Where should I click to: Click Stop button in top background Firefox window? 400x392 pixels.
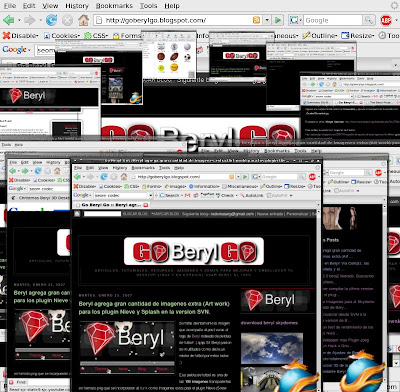[x=67, y=20]
